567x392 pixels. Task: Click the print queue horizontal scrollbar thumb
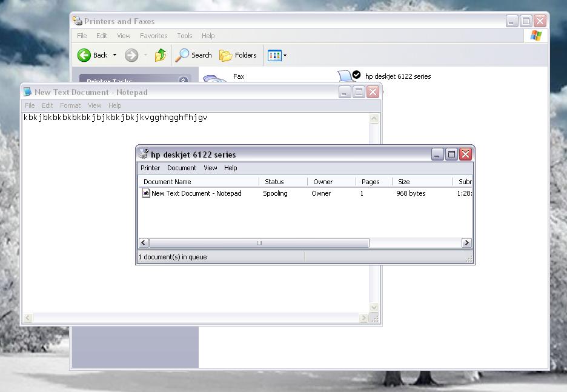tap(259, 242)
